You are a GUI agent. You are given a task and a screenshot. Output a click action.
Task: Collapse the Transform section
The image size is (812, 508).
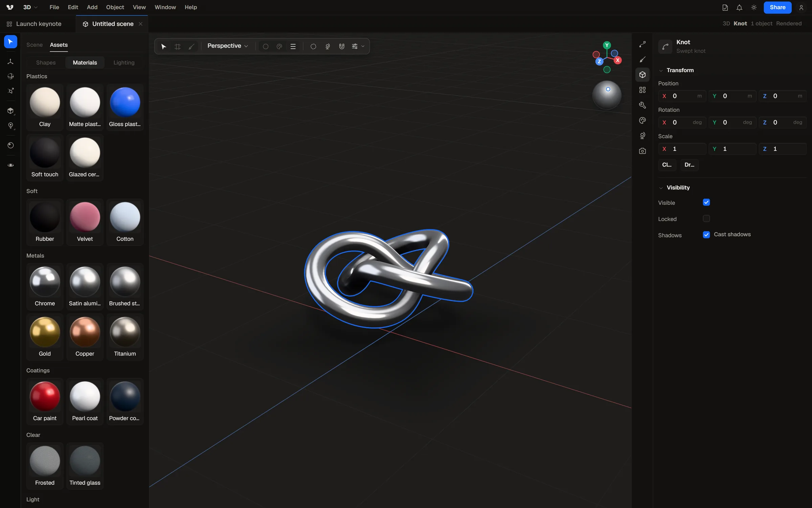pos(661,70)
